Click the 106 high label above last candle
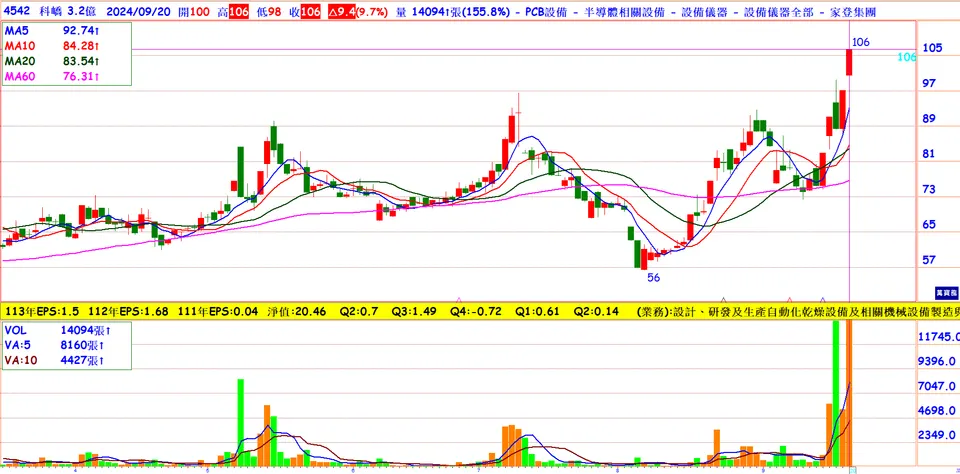 [x=861, y=42]
